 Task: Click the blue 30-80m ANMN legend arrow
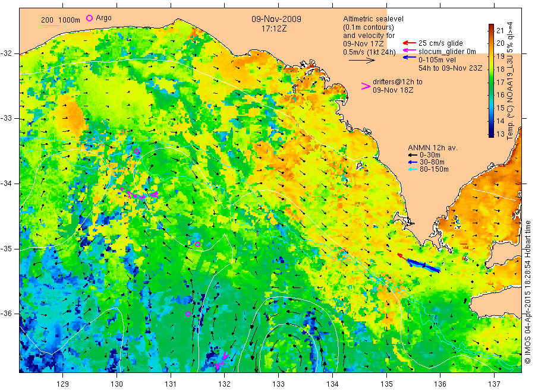coord(413,162)
